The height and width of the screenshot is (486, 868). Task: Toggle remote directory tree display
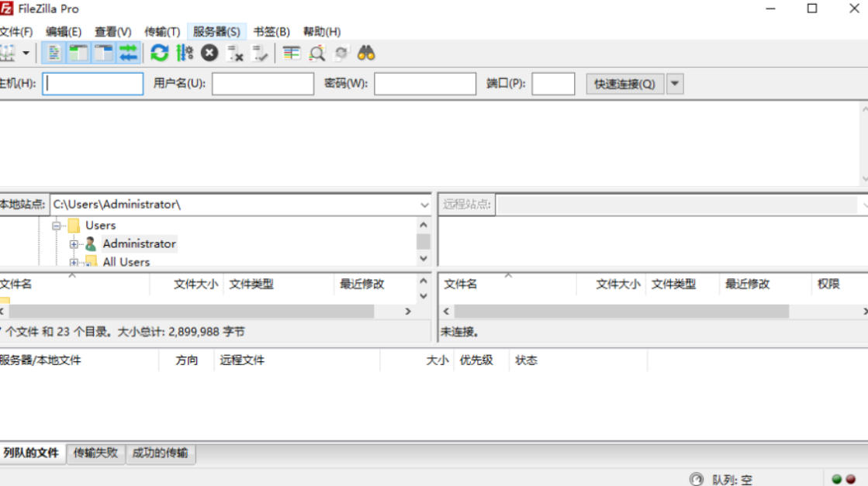(x=103, y=53)
